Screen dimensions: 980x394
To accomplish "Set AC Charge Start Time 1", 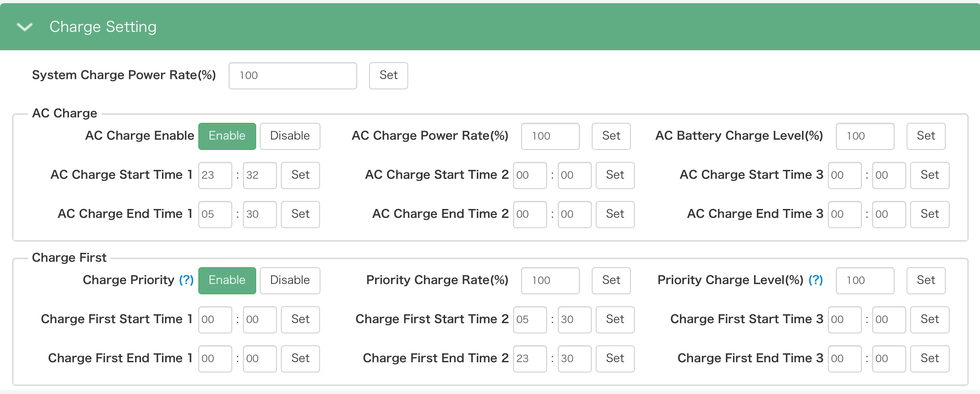I will 300,175.
